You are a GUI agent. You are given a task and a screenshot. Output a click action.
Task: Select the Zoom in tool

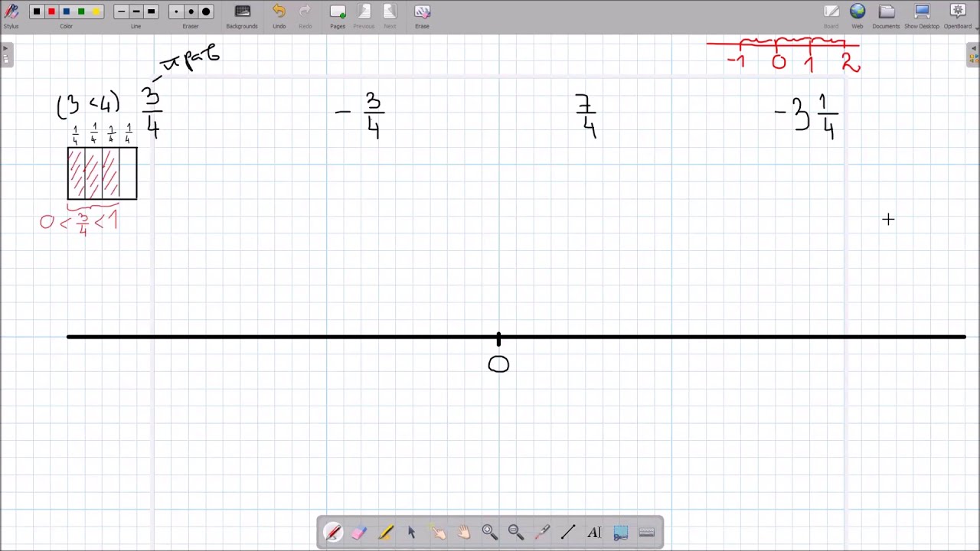[489, 533]
